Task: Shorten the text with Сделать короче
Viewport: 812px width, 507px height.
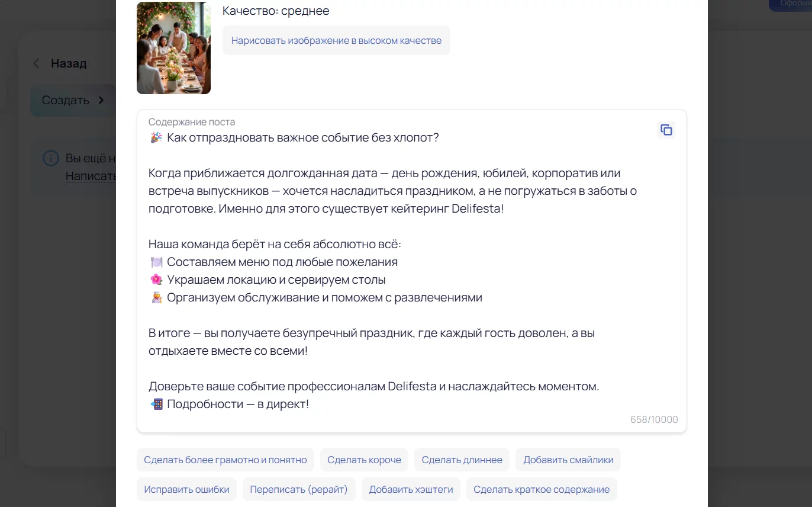Action: pos(364,460)
